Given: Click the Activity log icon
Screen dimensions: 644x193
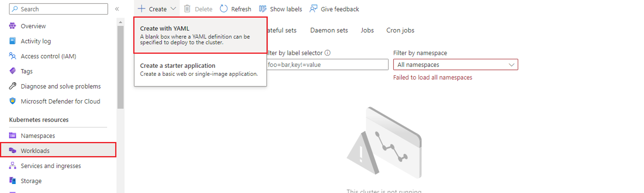Looking at the screenshot, I should [13, 41].
